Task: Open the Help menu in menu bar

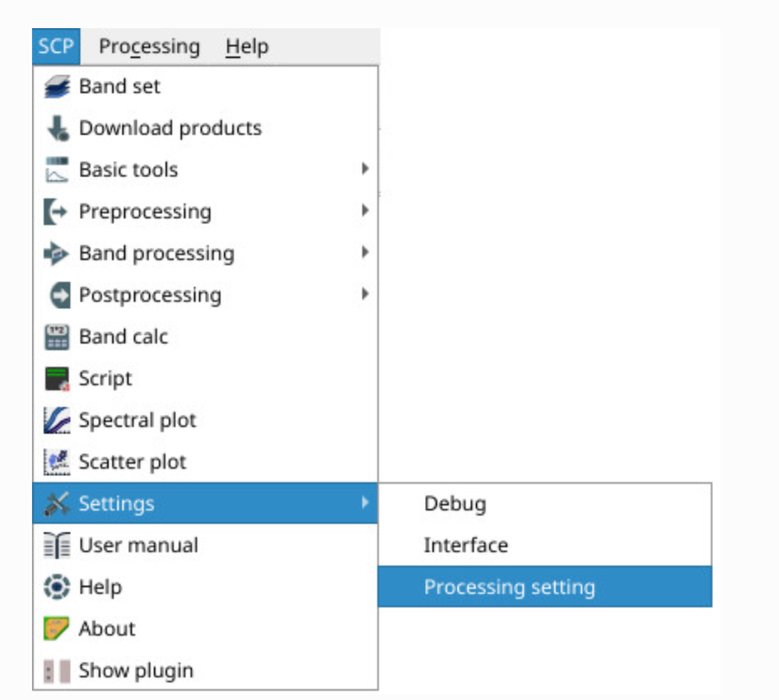Action: coord(246,47)
